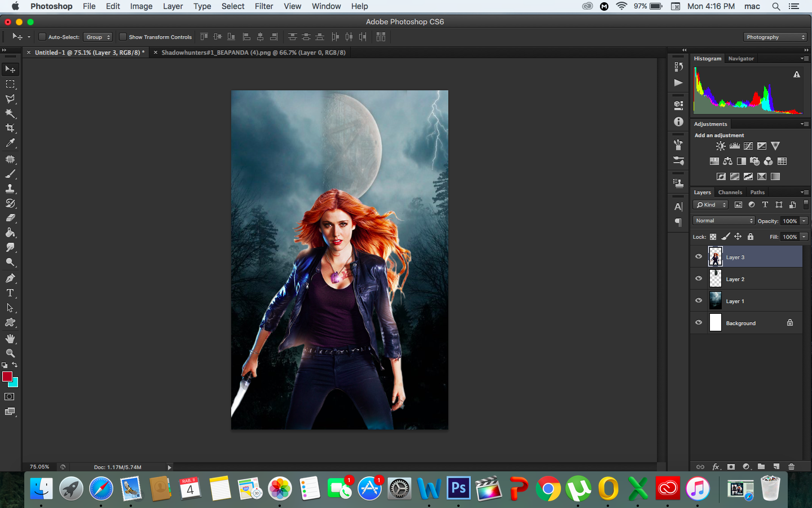Select the Brush tool
This screenshot has height=508, width=812.
(x=10, y=174)
